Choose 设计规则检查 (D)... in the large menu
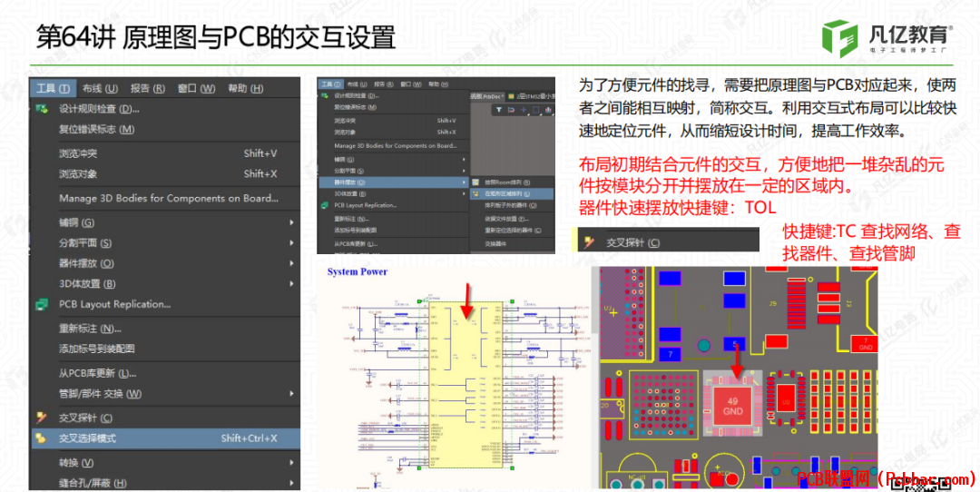 coord(165,109)
